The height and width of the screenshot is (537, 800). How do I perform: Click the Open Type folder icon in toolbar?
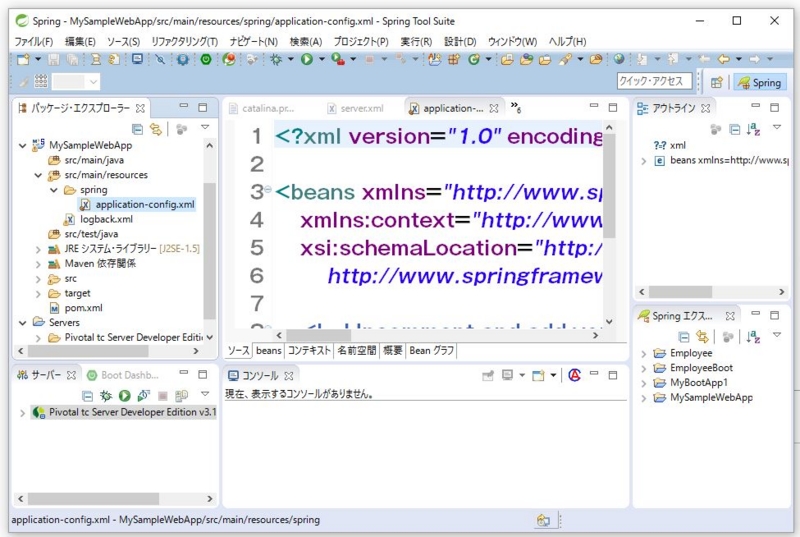(x=507, y=60)
